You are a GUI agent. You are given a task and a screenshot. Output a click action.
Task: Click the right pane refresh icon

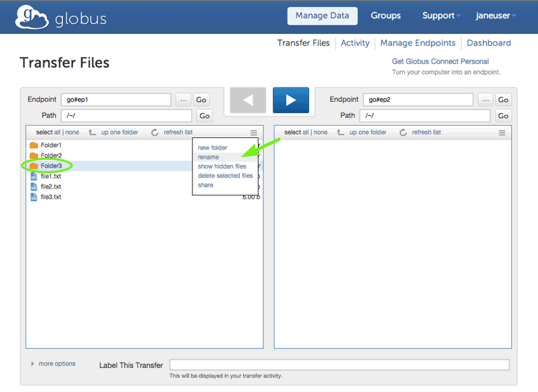click(x=403, y=132)
